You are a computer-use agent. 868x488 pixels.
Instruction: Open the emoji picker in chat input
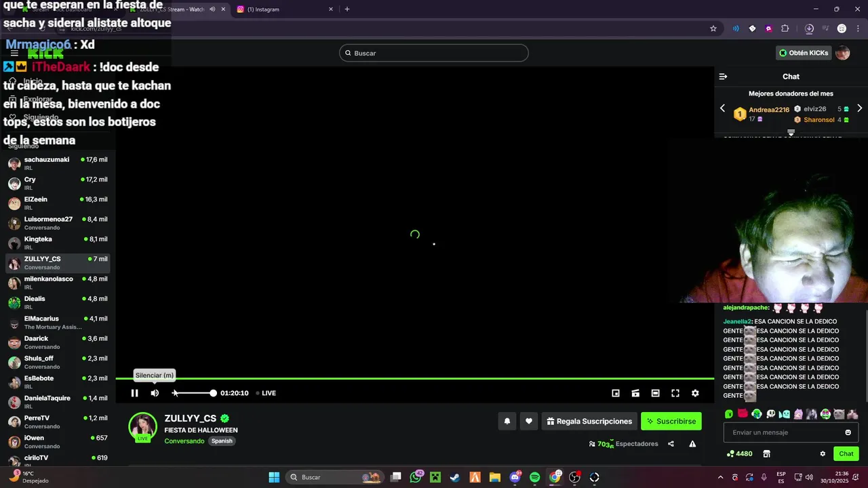click(x=848, y=432)
